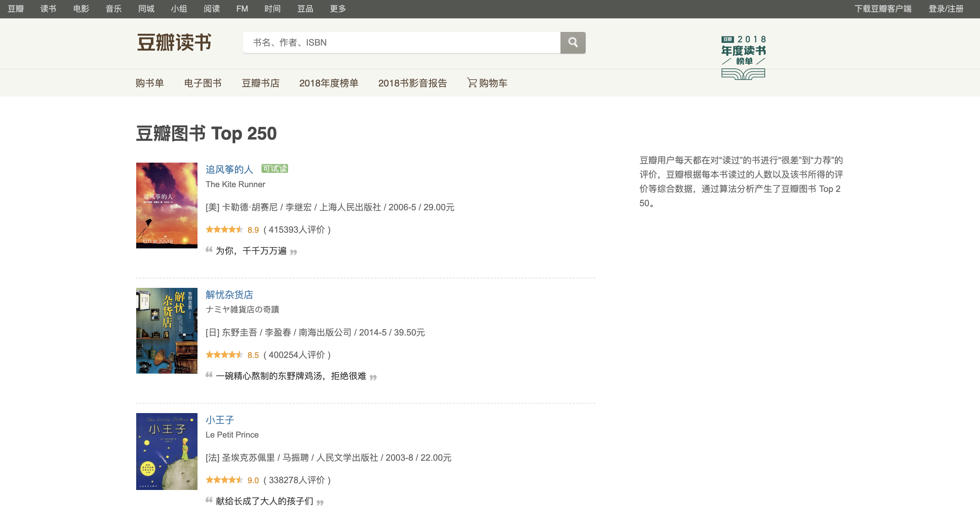The image size is (980, 524).
Task: Click the 豆瓣图书 Top 250 heading
Action: tap(206, 133)
